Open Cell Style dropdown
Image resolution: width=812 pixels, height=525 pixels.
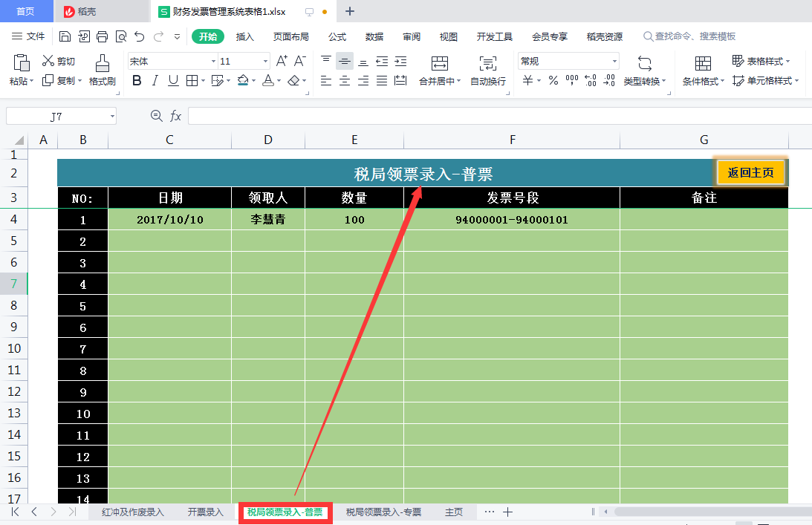pyautogui.click(x=765, y=81)
